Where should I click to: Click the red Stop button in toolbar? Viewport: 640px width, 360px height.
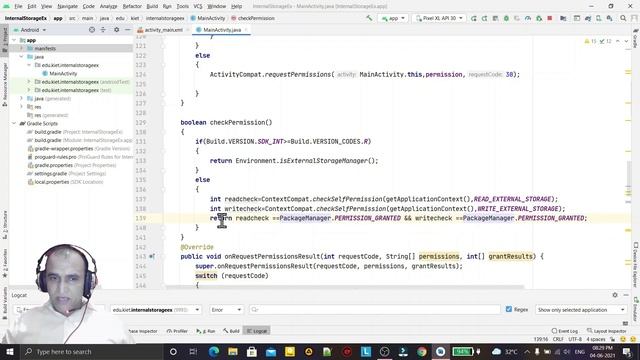(550, 18)
